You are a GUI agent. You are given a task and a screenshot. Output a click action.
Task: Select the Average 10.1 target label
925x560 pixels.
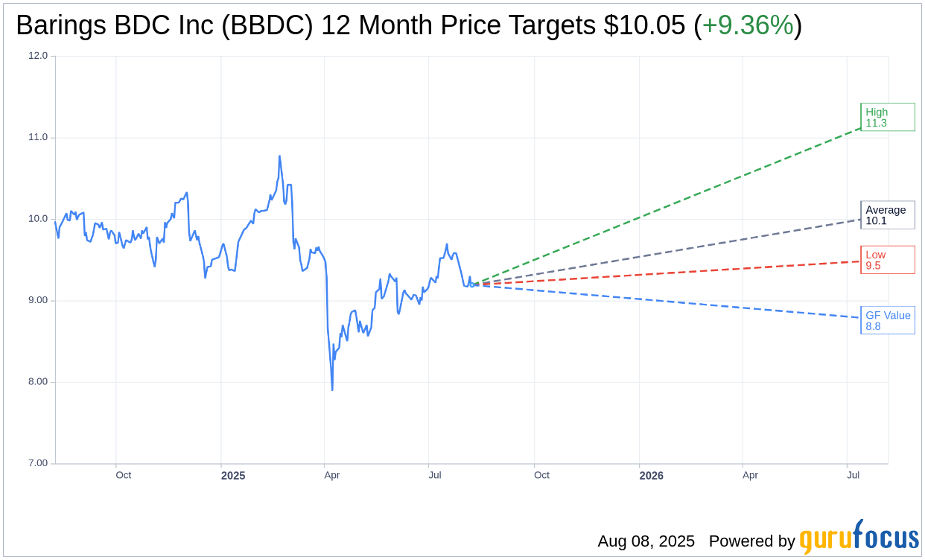887,215
